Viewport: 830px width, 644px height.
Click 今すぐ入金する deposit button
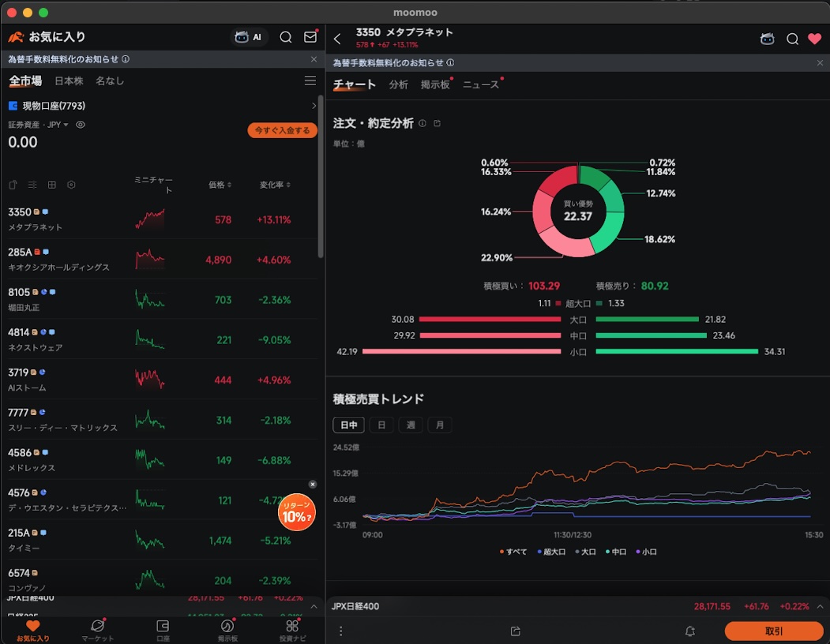(282, 130)
